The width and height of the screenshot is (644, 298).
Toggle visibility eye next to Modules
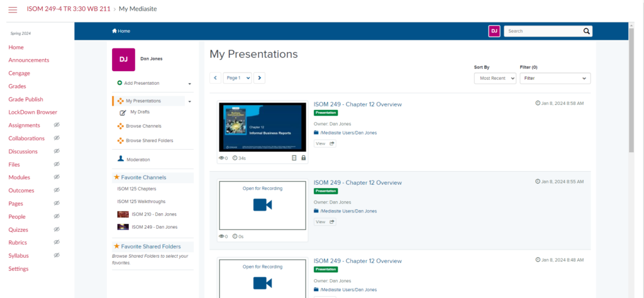(x=57, y=177)
